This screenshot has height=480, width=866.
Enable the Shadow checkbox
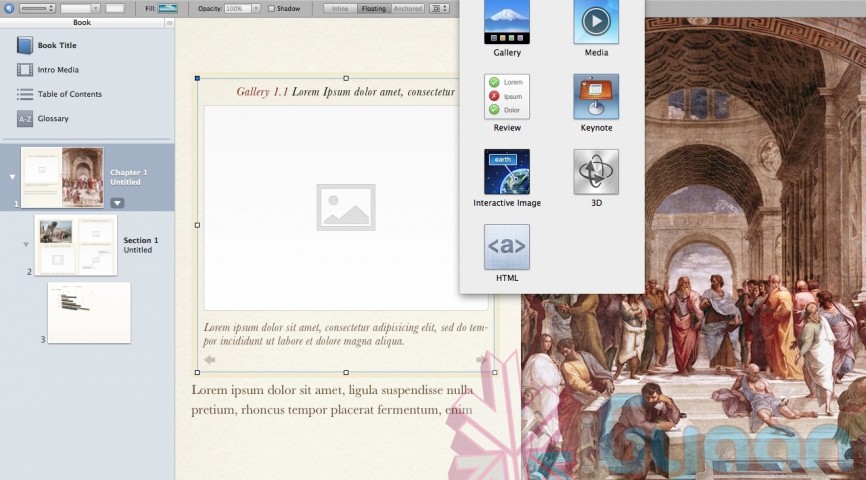click(x=270, y=8)
